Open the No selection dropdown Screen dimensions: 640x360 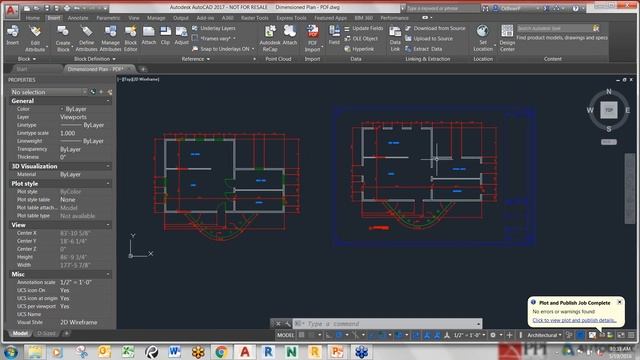point(48,92)
